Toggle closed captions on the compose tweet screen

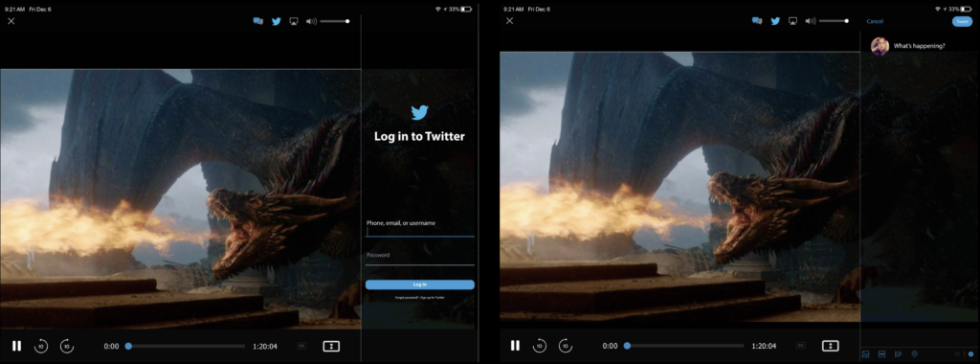coord(801,346)
